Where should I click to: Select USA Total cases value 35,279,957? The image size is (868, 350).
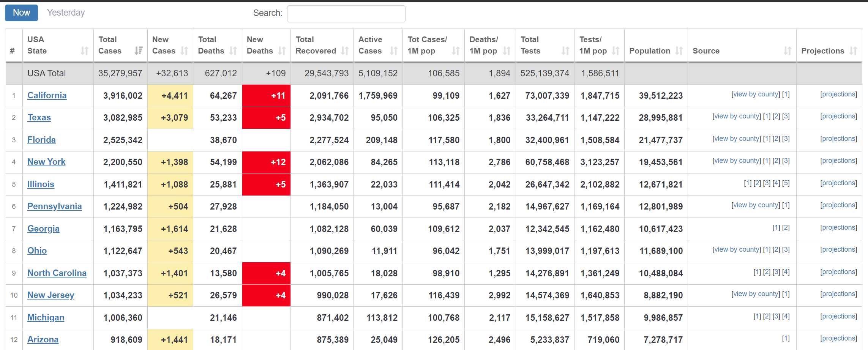pos(120,73)
